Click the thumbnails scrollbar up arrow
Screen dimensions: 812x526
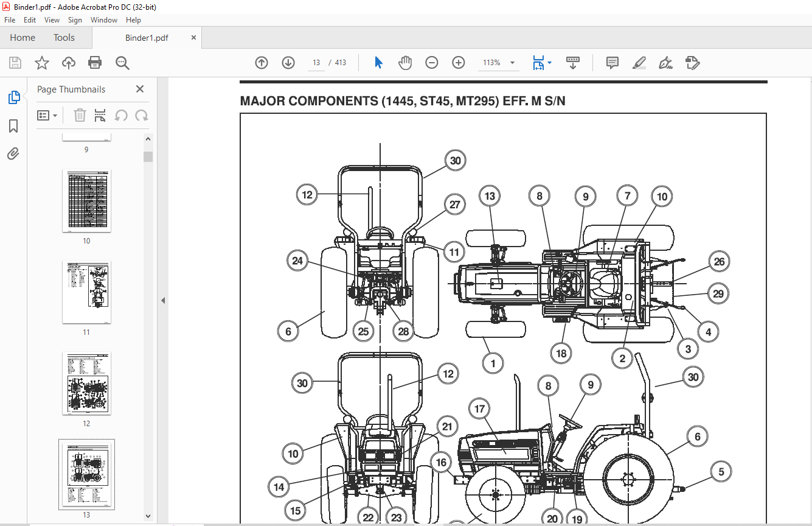click(148, 139)
